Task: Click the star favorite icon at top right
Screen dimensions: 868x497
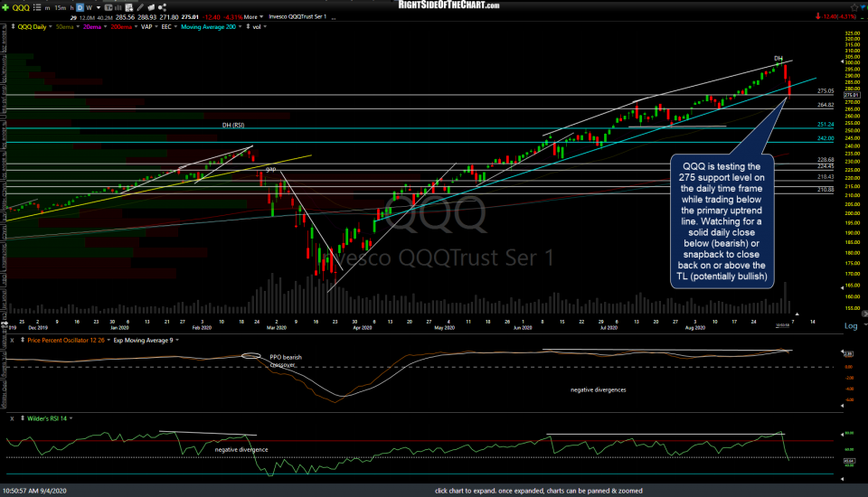Action: [x=854, y=6]
